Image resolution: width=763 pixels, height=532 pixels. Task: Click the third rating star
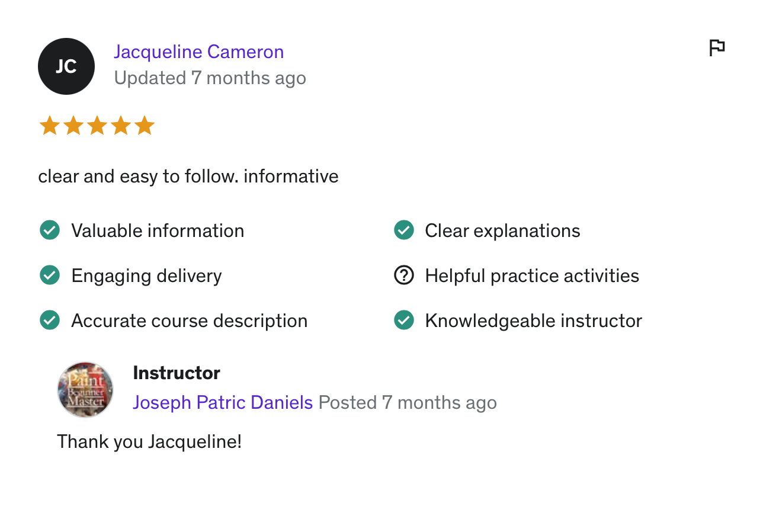click(97, 126)
